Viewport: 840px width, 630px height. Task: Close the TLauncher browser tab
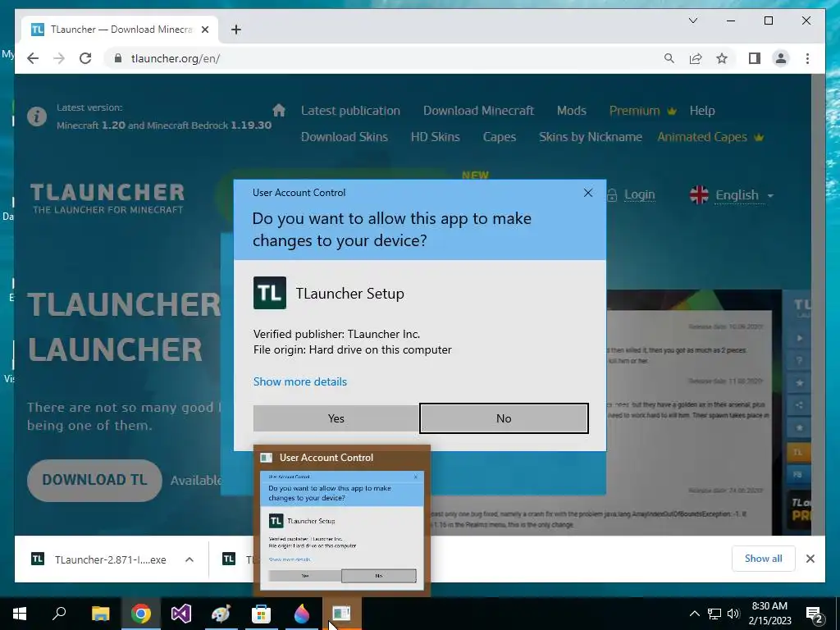click(x=204, y=30)
